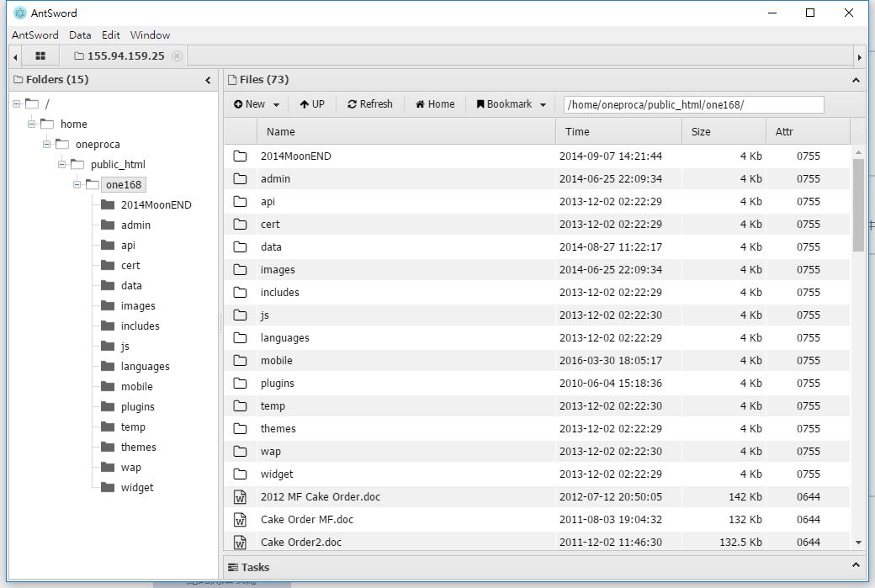The image size is (875, 588).
Task: Go up one directory with UP
Action: click(312, 104)
